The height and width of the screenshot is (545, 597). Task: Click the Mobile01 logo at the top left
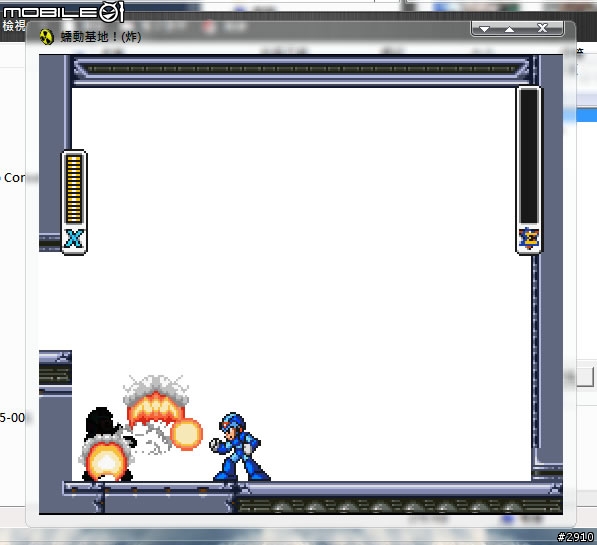[x=63, y=11]
